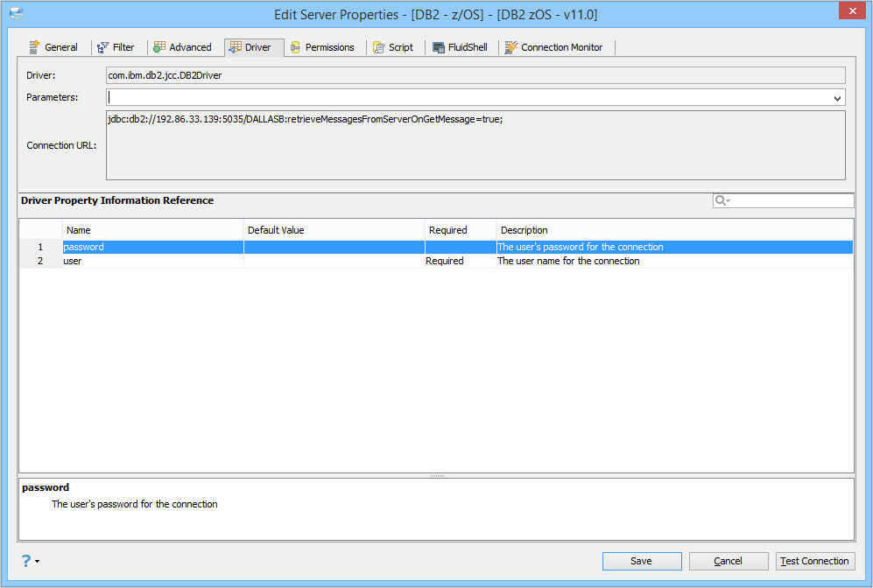Click the 'Parameters:' label
873x588 pixels.
[x=53, y=97]
